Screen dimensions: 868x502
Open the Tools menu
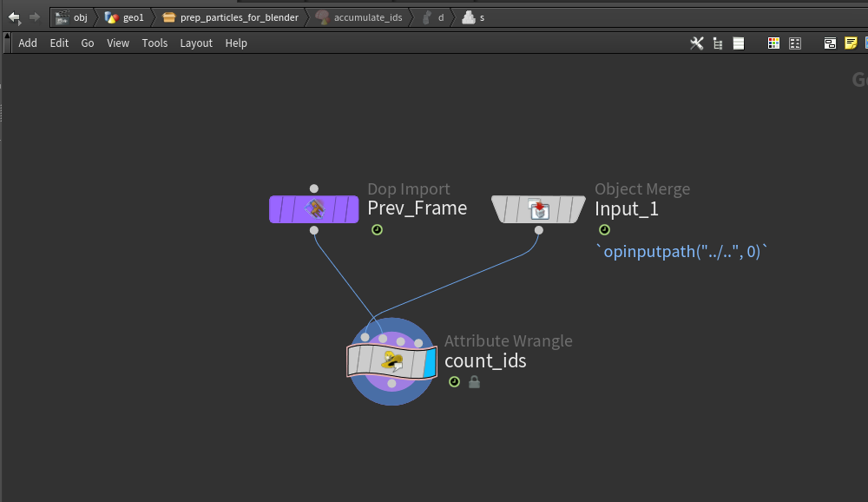coord(155,43)
